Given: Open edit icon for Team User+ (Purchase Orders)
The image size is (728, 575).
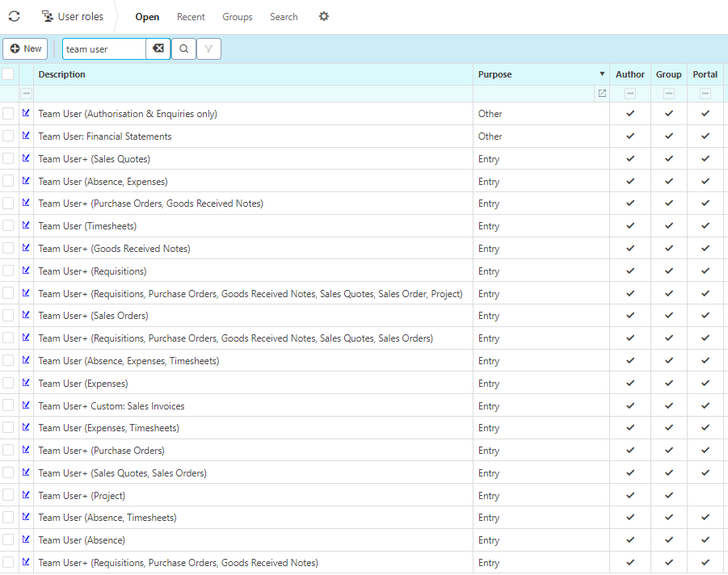Looking at the screenshot, I should point(26,450).
